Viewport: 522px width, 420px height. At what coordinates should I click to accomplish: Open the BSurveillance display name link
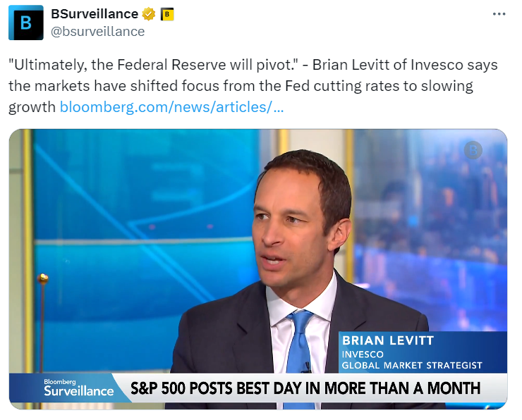95,13
